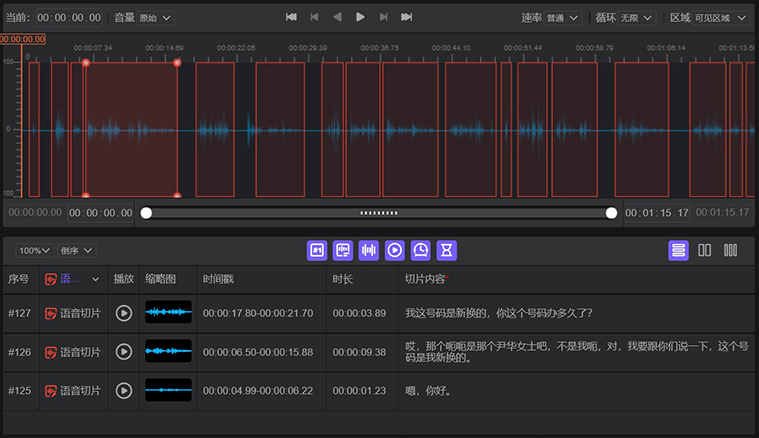Switch to the two-column layout view
The width and height of the screenshot is (759, 438).
tap(705, 250)
